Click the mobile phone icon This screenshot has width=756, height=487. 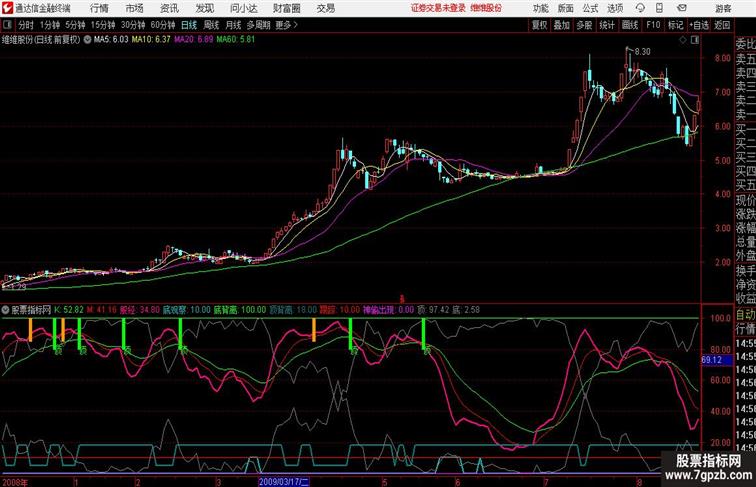click(x=659, y=8)
